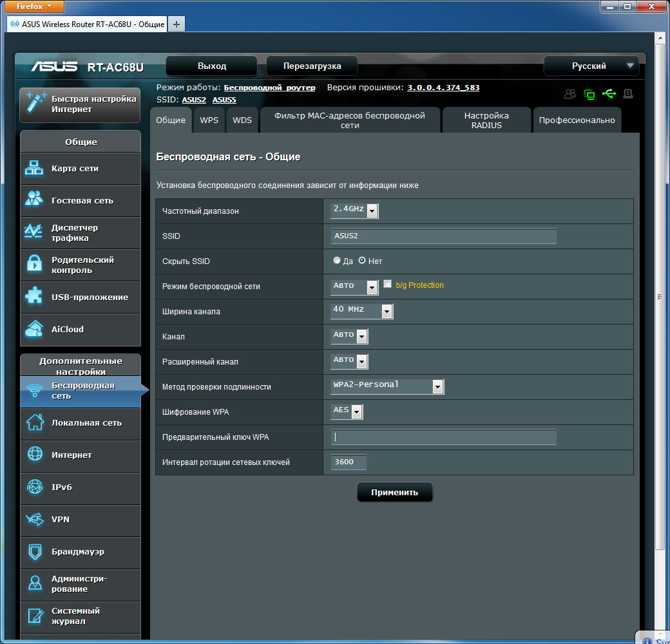Click the Traffic Manager graph icon

(33, 231)
